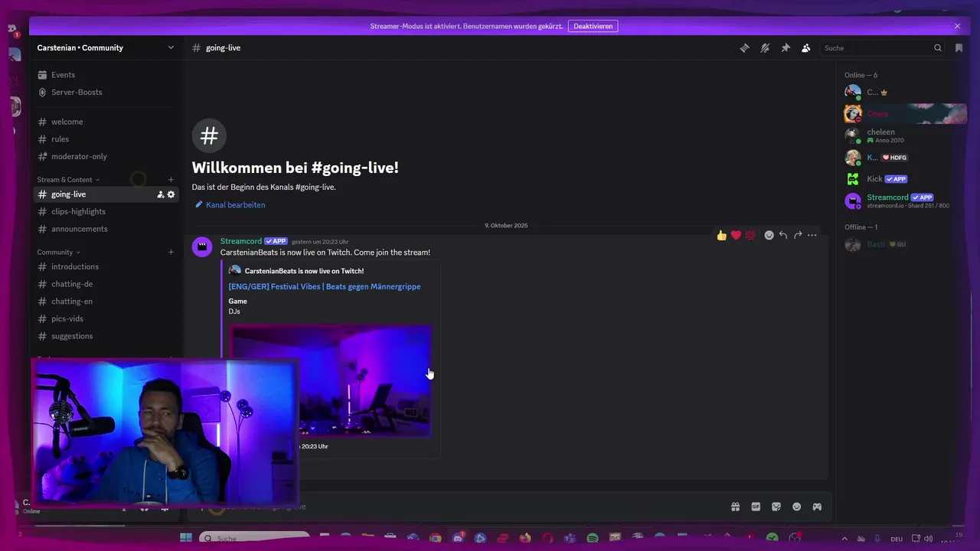The width and height of the screenshot is (980, 551).
Task: Click invite icon on going-live channel
Action: (x=160, y=194)
